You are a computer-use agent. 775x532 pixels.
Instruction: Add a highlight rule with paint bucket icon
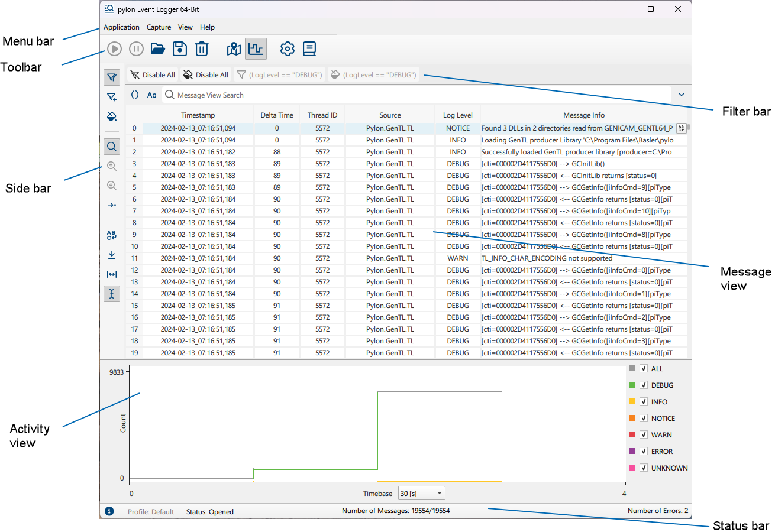(112, 115)
